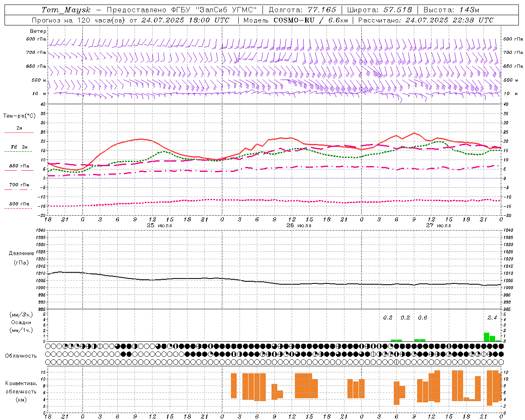Click the forecast start time 24.07.2025 18:00 UTC

[x=185, y=20]
